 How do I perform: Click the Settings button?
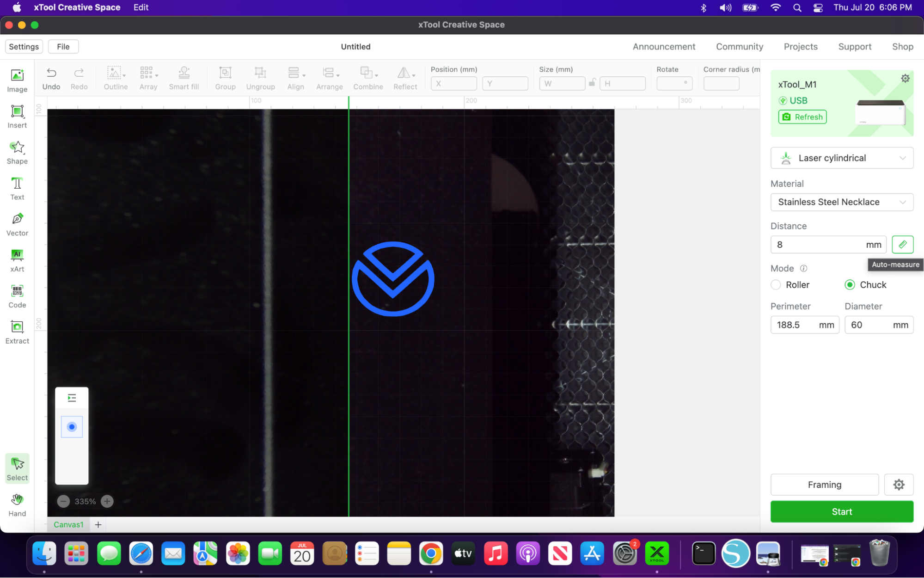point(24,47)
